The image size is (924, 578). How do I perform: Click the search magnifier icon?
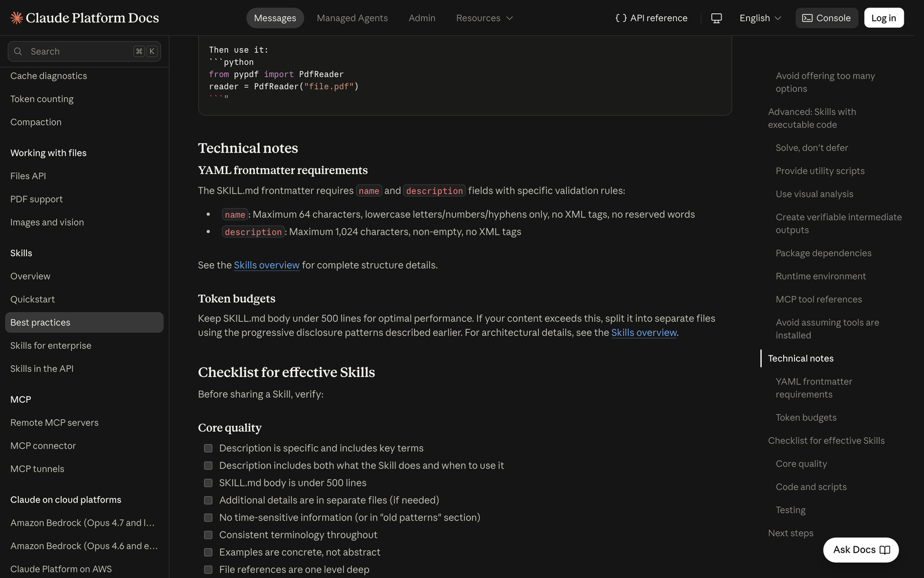(x=18, y=51)
